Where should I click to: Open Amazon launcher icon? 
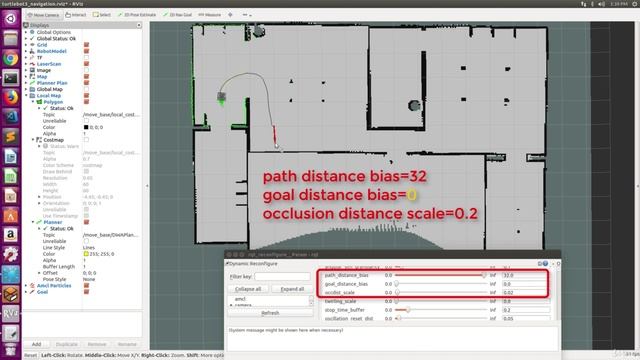[x=11, y=235]
